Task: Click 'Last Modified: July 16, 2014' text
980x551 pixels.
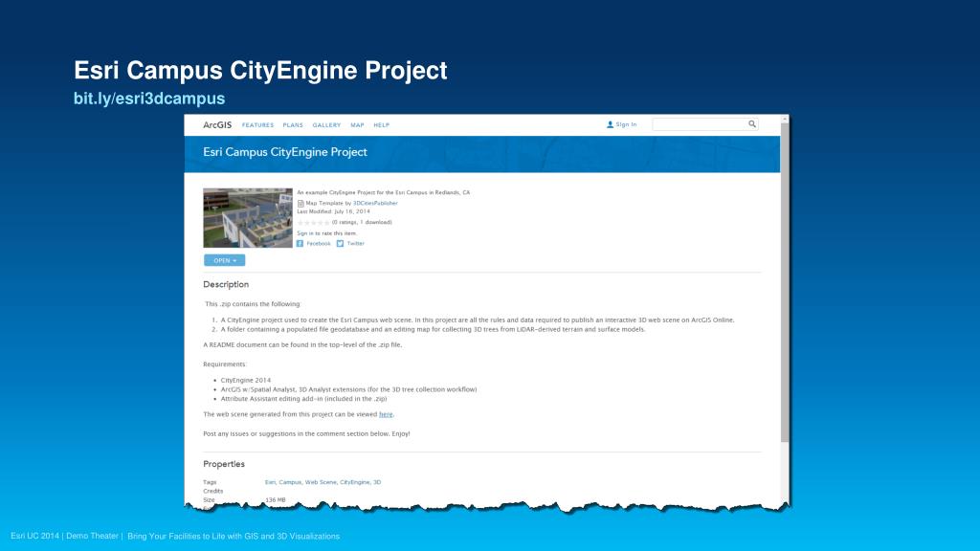Action: pyautogui.click(x=333, y=211)
